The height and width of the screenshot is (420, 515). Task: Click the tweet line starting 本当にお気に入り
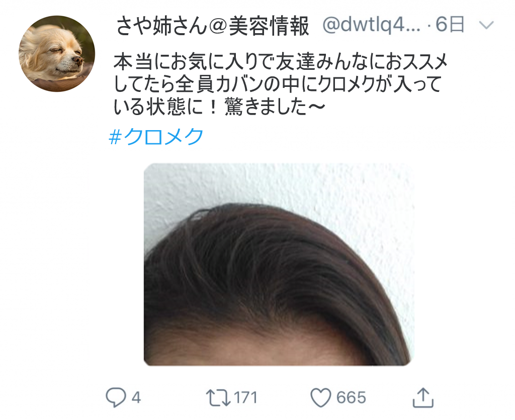(x=281, y=62)
